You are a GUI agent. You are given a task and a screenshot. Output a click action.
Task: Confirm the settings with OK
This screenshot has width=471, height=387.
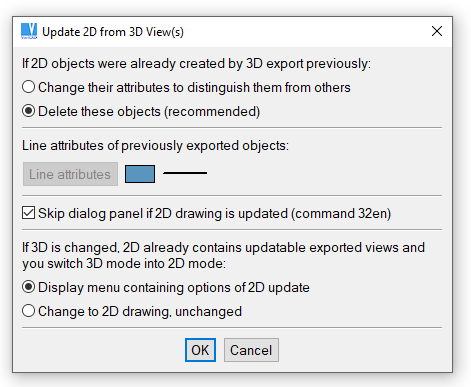200,350
